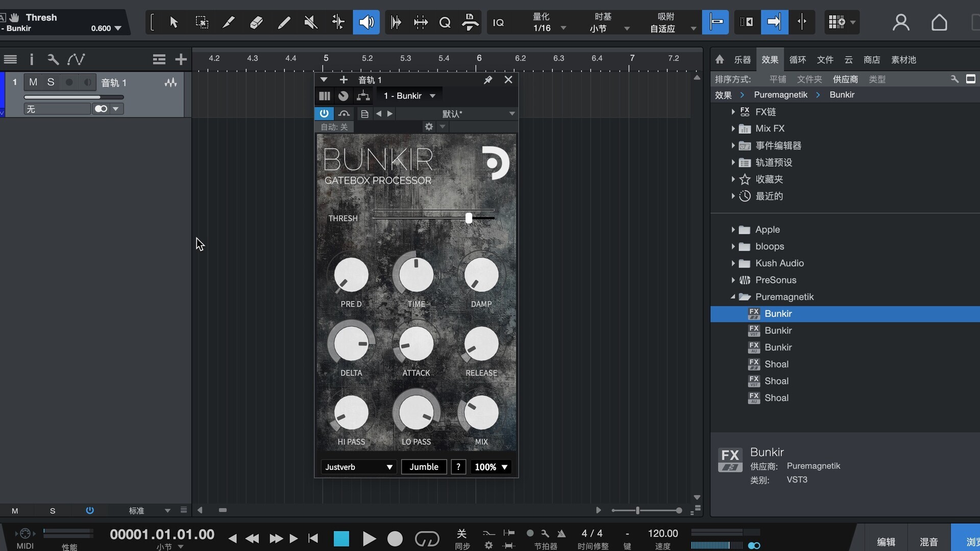Open 1 - Bunkir plugin selector dropdown
This screenshot has height=551, width=980.
coord(409,95)
